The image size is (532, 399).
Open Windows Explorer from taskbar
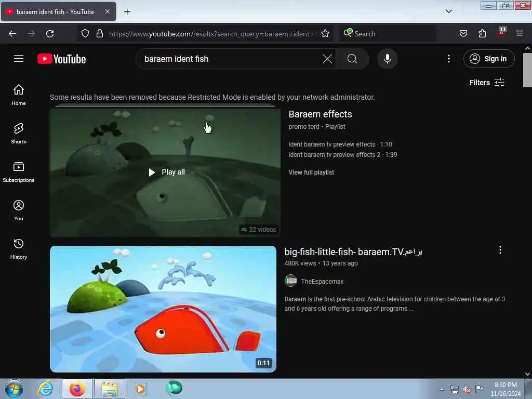pyautogui.click(x=110, y=389)
